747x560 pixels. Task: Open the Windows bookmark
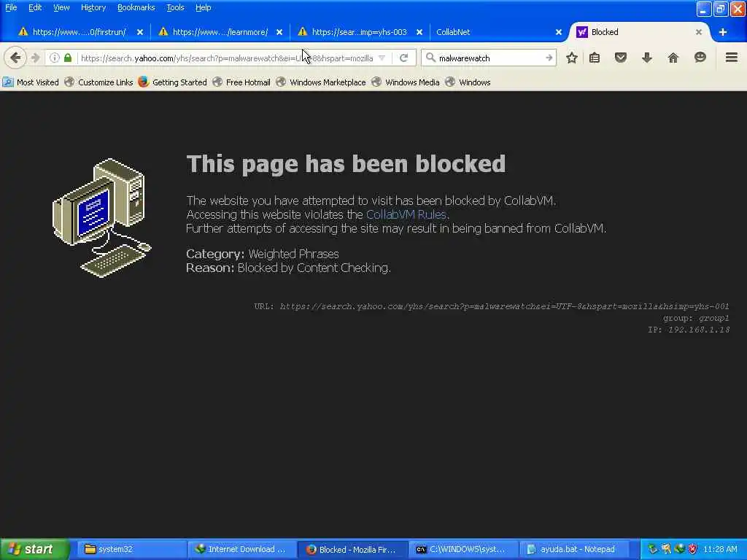[x=468, y=82]
